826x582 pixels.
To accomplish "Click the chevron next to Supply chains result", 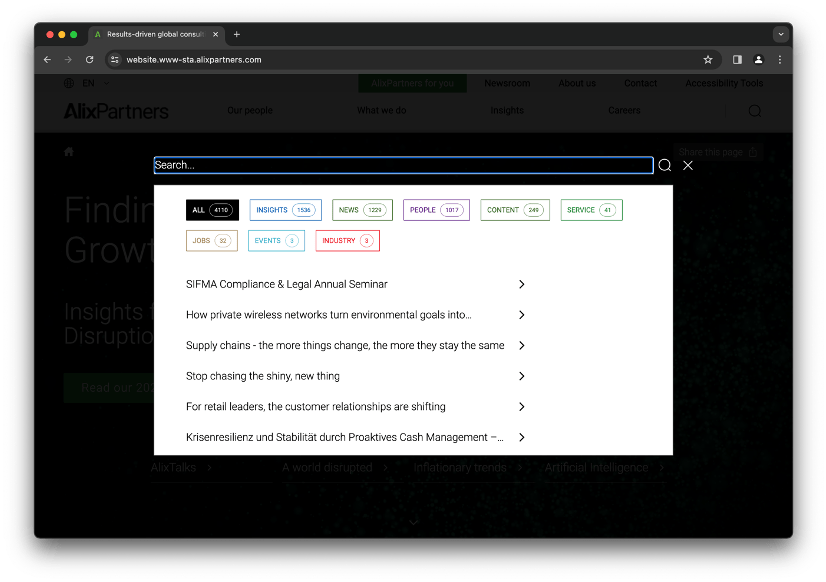I will click(x=522, y=346).
